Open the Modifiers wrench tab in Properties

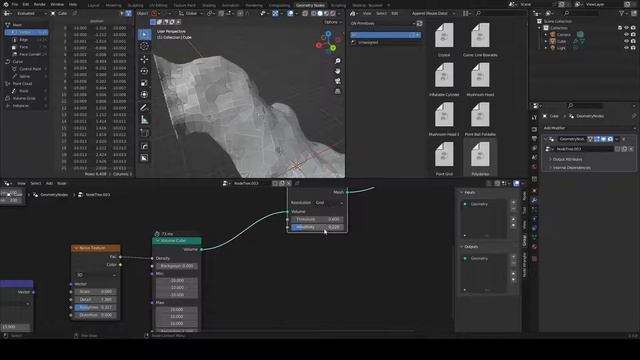(x=534, y=200)
